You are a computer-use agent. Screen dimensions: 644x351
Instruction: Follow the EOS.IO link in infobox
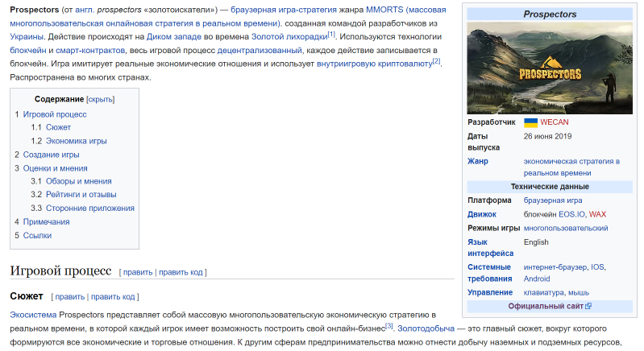pyautogui.click(x=571, y=214)
